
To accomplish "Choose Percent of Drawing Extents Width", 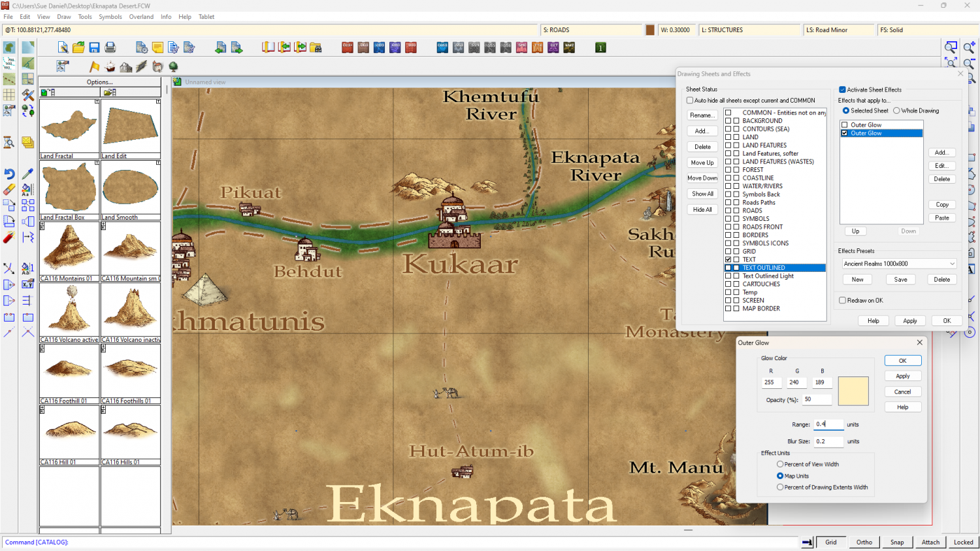I will click(780, 487).
